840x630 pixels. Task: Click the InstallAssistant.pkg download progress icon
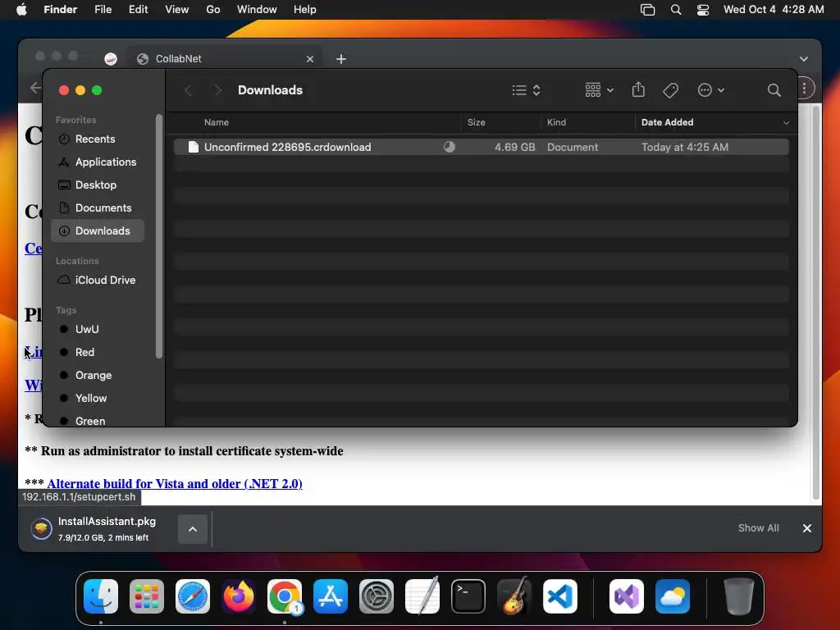point(41,529)
